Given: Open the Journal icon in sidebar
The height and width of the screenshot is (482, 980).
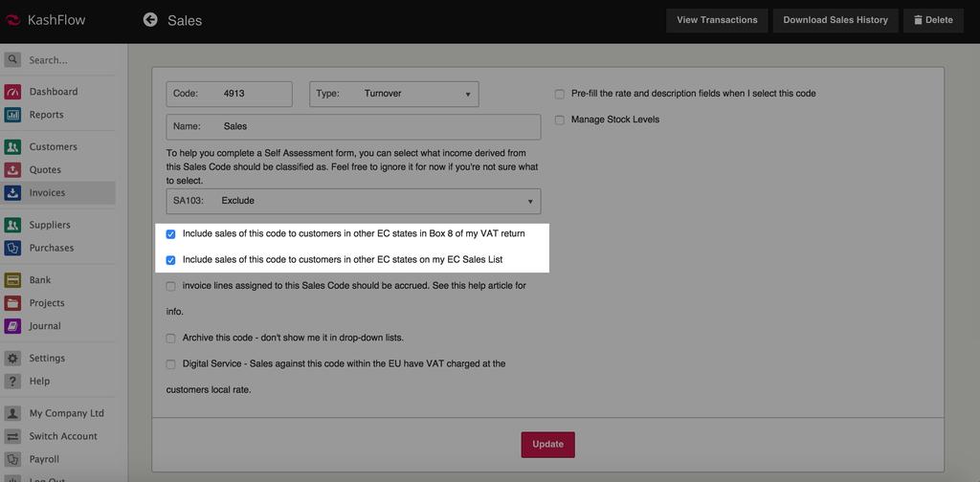Looking at the screenshot, I should (x=12, y=326).
